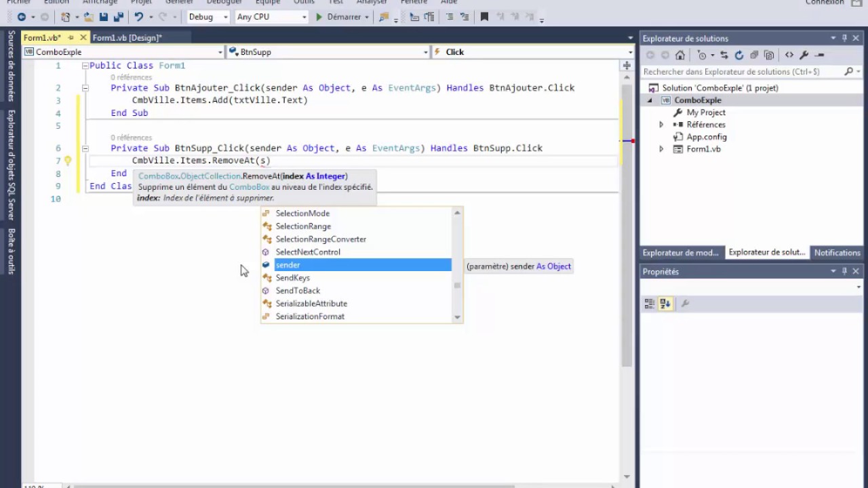The height and width of the screenshot is (488, 868).
Task: Click the lightbulb quick actions icon
Action: tap(68, 161)
